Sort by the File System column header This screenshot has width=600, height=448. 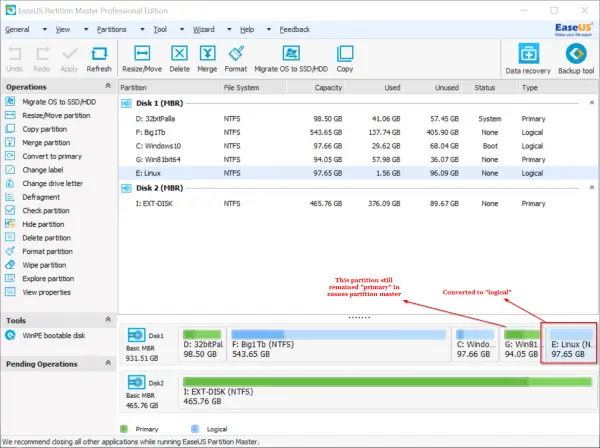[x=253, y=88]
